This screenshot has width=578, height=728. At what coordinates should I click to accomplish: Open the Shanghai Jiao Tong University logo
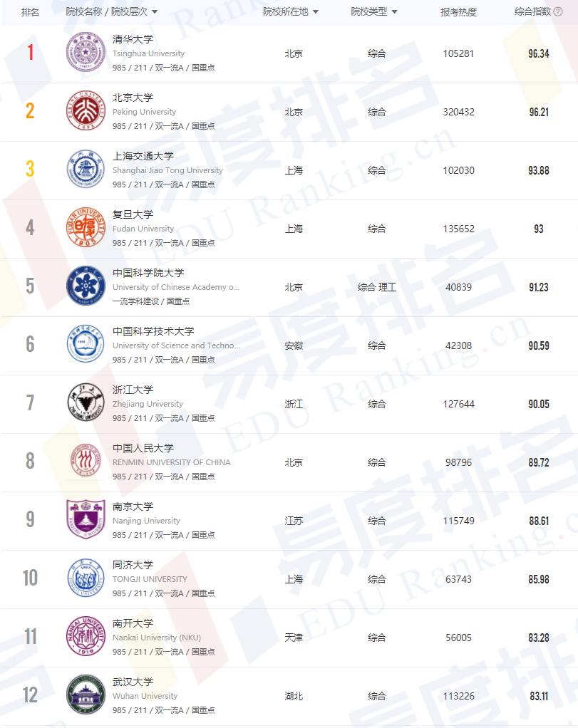tap(86, 169)
